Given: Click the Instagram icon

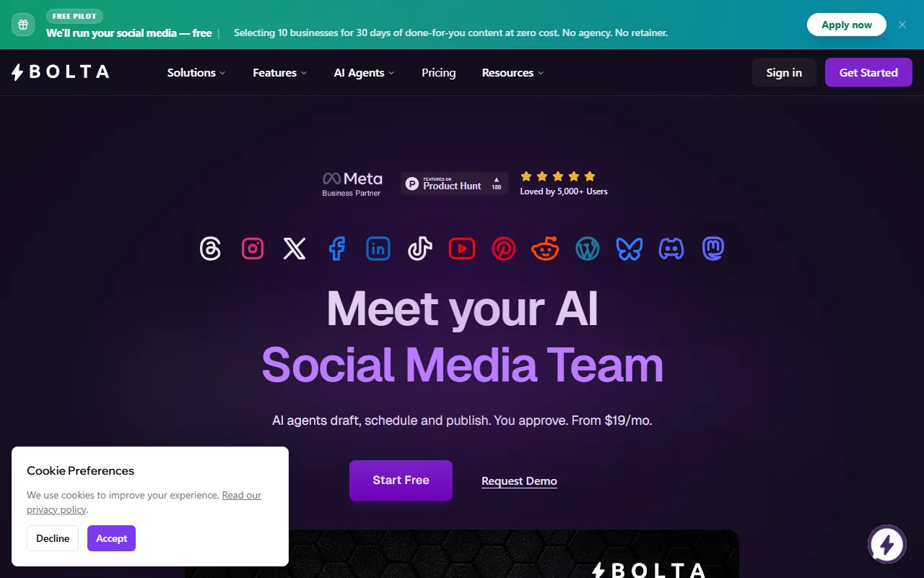Looking at the screenshot, I should tap(253, 249).
